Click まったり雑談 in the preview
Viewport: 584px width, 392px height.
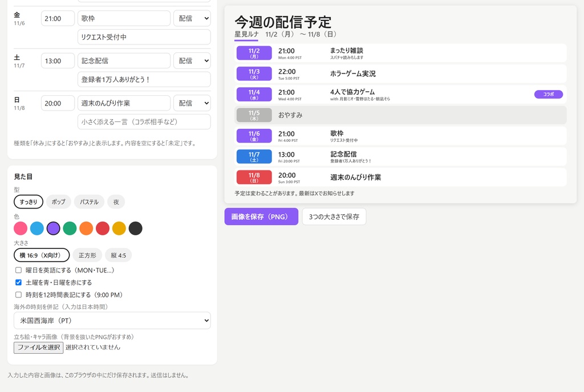pyautogui.click(x=346, y=51)
